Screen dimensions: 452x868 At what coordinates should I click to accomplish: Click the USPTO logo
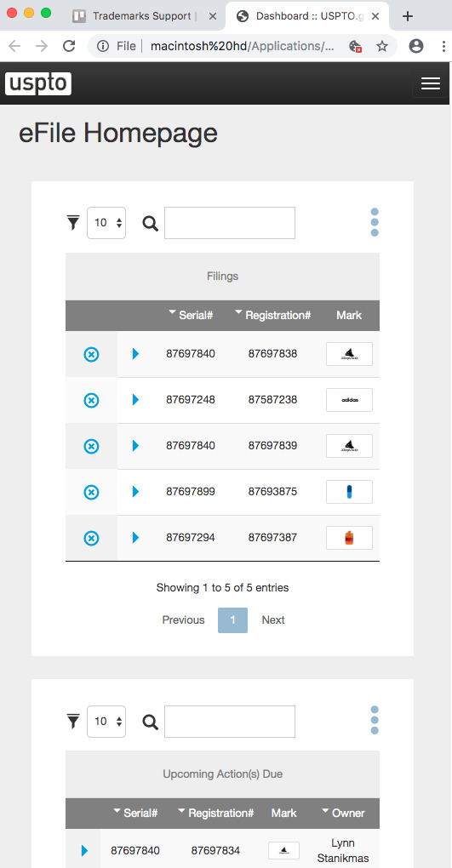tap(38, 83)
